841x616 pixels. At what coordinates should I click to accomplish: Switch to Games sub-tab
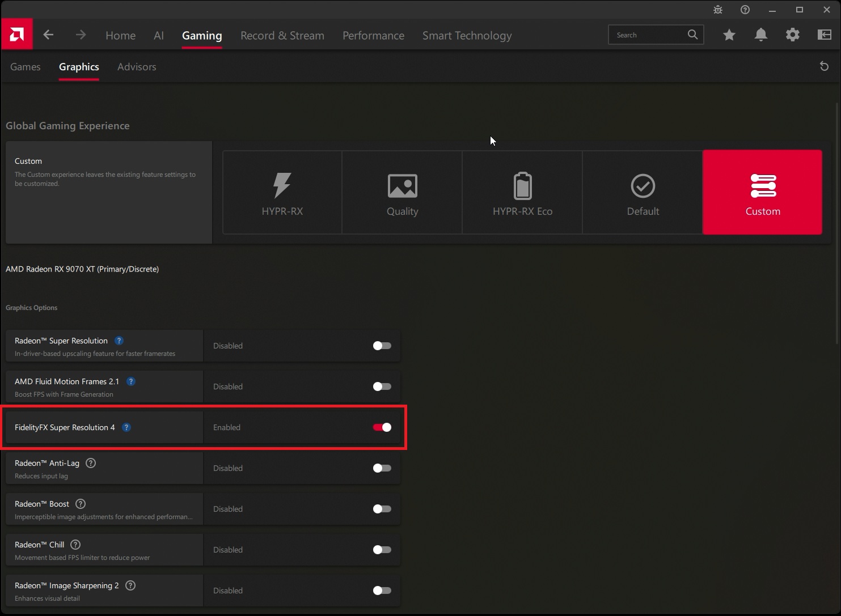[26, 66]
